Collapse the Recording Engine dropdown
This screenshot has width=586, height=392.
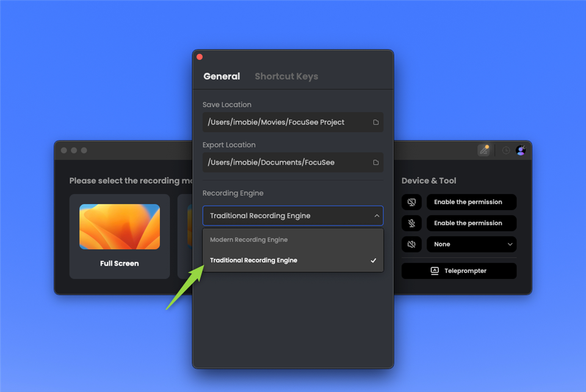377,216
